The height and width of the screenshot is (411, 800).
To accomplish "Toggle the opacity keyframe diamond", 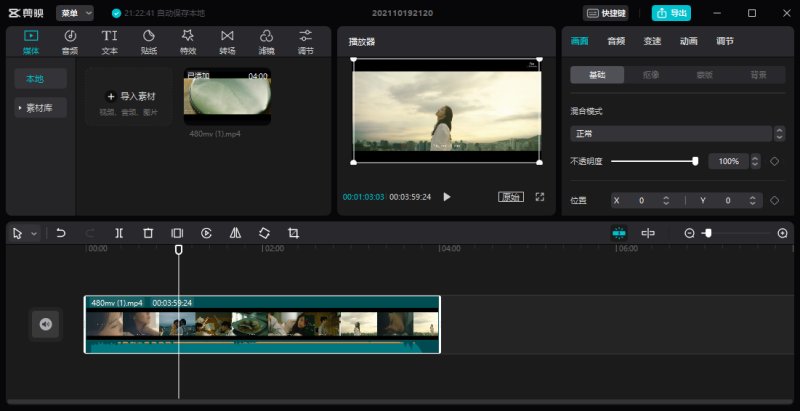I will pyautogui.click(x=774, y=161).
